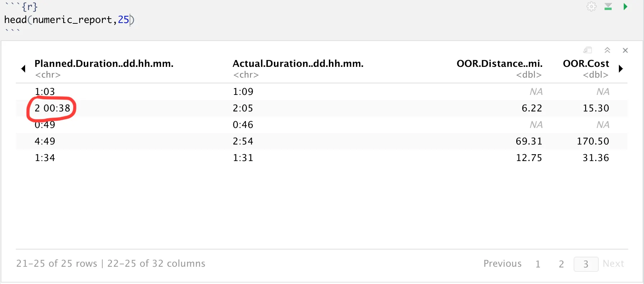
Task: Show next columns right arrow
Action: [x=621, y=69]
